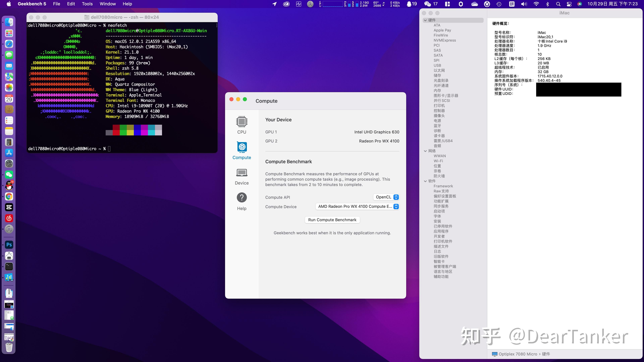Screen dimensions: 644x362
Task: Select Wi-Fi under the 网络 section
Action: [x=438, y=161]
